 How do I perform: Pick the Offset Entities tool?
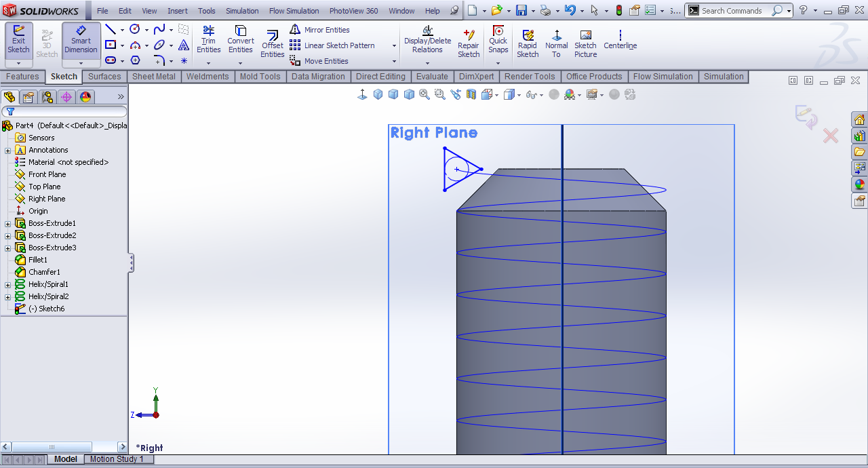coord(273,43)
